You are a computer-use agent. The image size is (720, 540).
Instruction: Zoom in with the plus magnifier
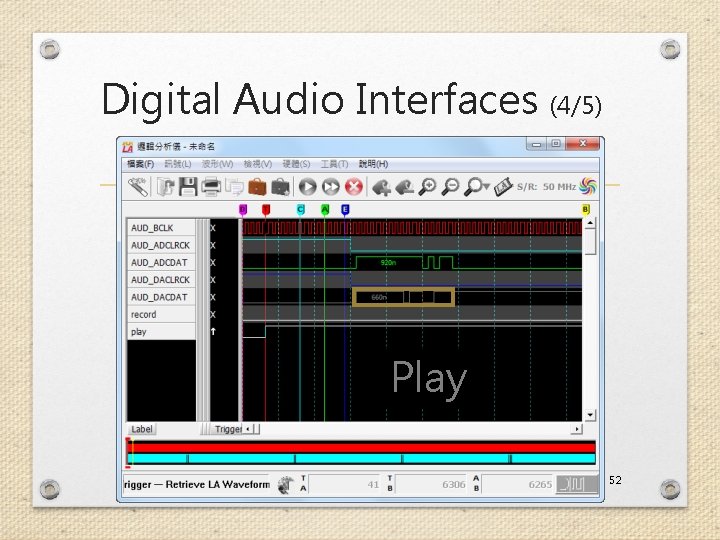428,187
